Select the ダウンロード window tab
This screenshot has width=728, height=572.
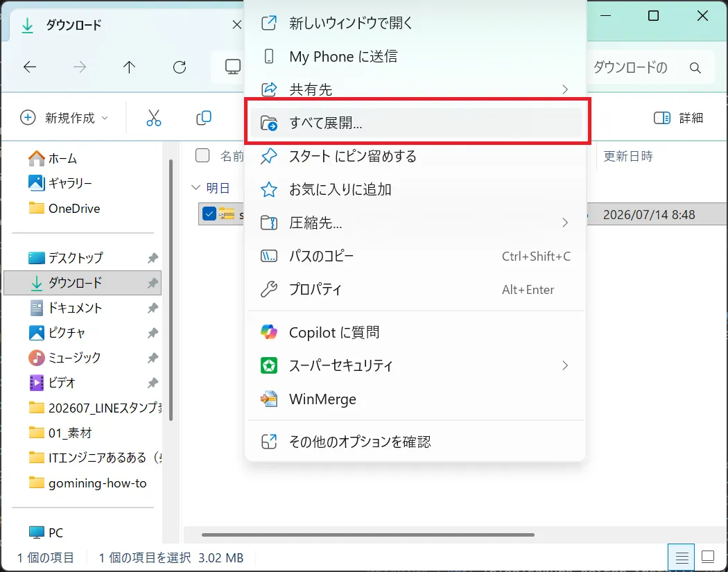coord(125,25)
